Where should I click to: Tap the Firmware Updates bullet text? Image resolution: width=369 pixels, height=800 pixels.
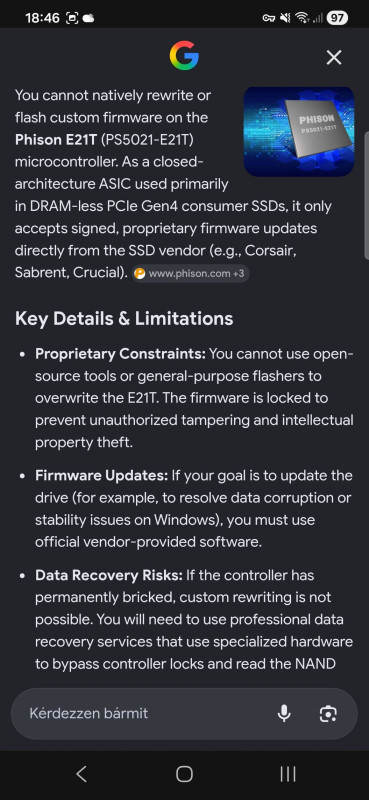pyautogui.click(x=193, y=509)
